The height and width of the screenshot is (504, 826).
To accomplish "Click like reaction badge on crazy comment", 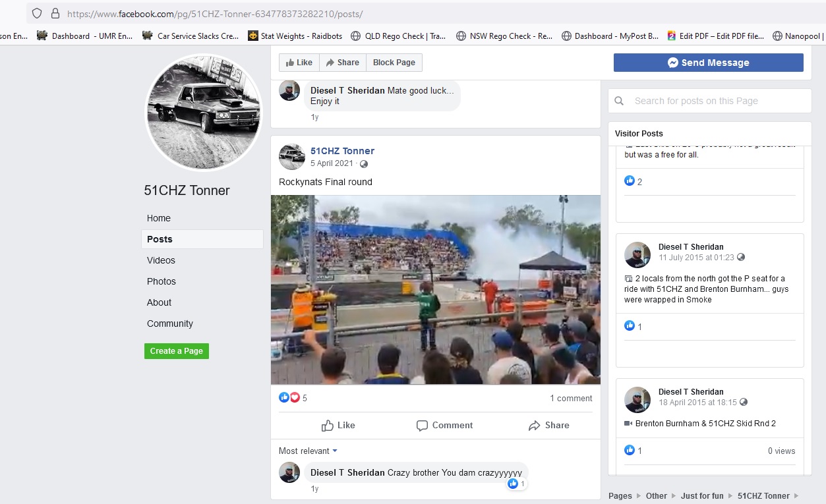I will tap(518, 484).
